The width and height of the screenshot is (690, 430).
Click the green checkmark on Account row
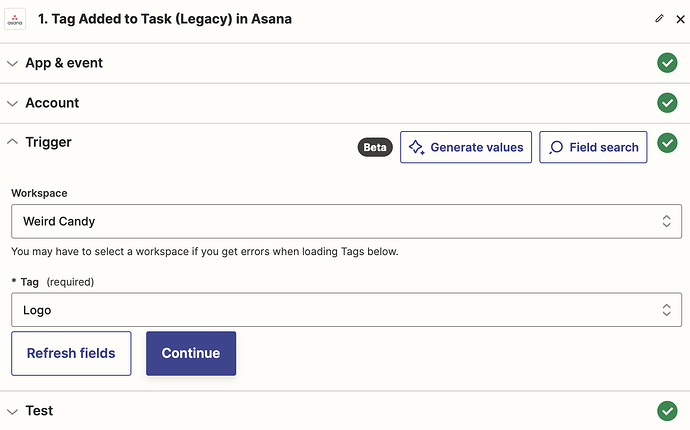point(667,103)
